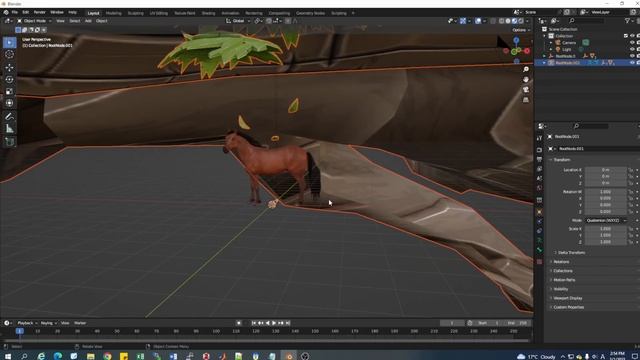The height and width of the screenshot is (360, 640).
Task: Toggle Collection exclude checkbox in outliner
Action: 626,36
